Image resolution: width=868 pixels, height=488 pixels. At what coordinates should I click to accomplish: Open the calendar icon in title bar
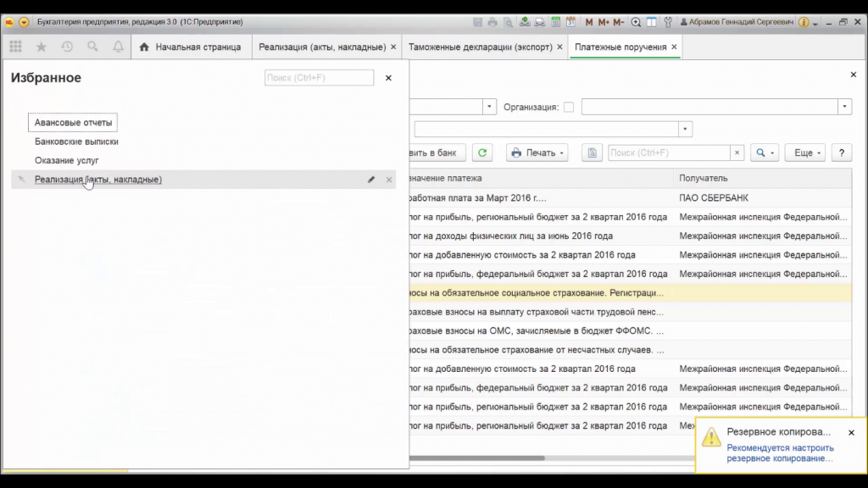click(x=571, y=22)
